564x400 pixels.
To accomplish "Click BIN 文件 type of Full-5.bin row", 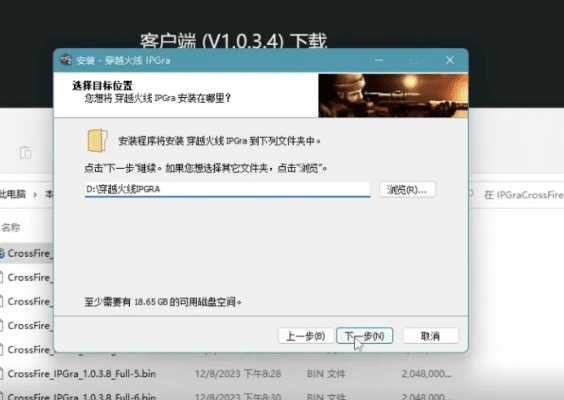I will point(326,374).
